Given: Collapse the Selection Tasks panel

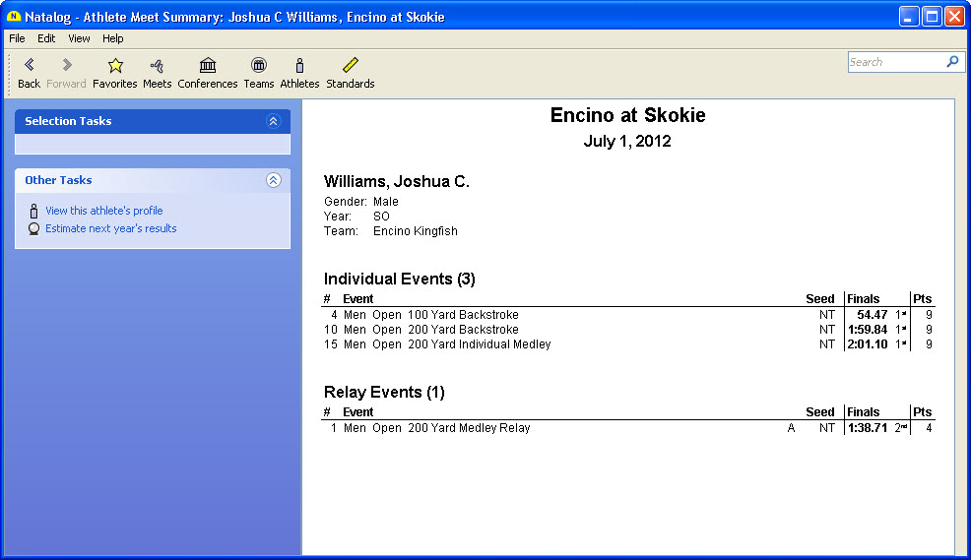Looking at the screenshot, I should [x=274, y=121].
